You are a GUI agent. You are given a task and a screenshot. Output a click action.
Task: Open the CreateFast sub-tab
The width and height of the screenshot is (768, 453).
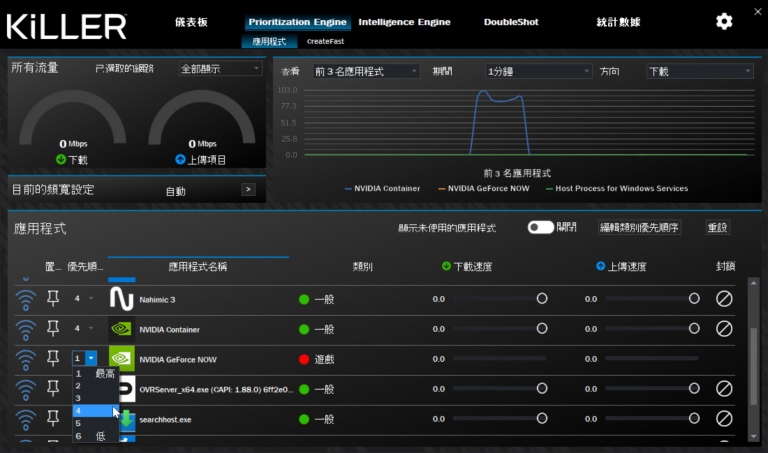pos(325,42)
